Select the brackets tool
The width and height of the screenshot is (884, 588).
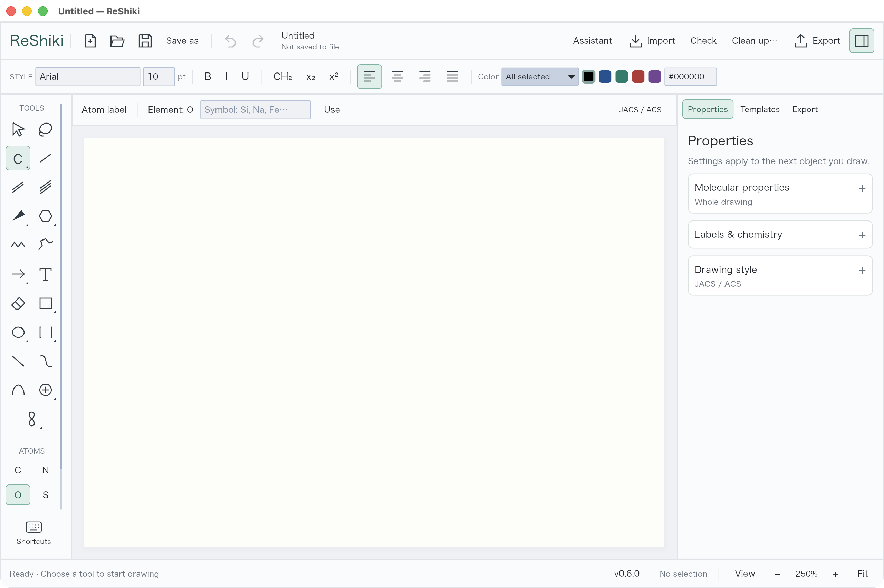[x=45, y=332]
